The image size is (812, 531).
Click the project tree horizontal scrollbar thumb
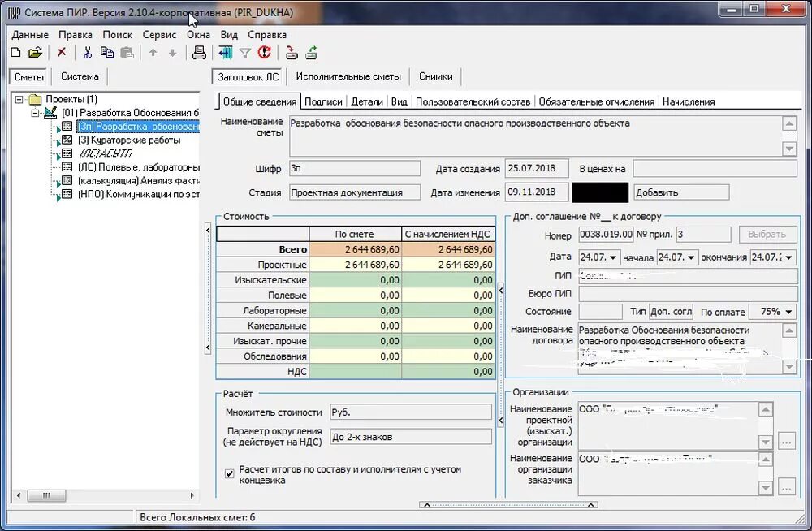tap(46, 496)
